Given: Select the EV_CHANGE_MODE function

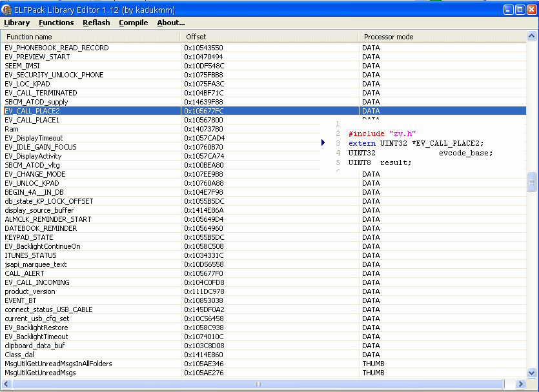Looking at the screenshot, I should (x=263, y=174).
